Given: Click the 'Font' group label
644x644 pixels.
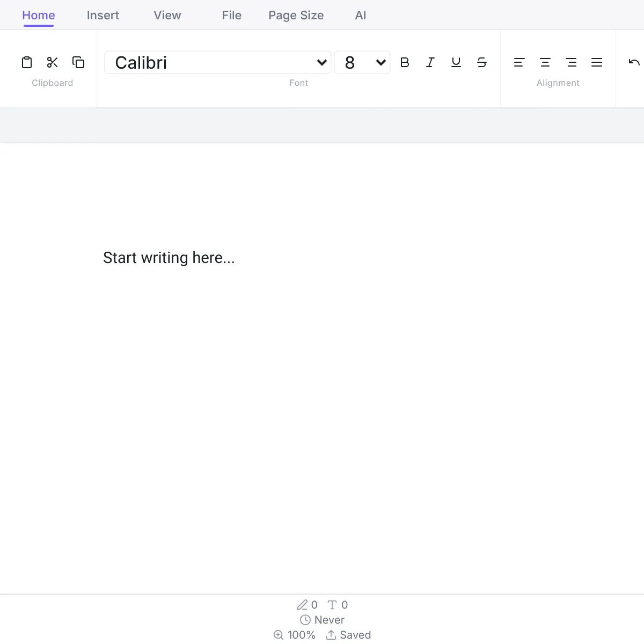Looking at the screenshot, I should pyautogui.click(x=299, y=83).
